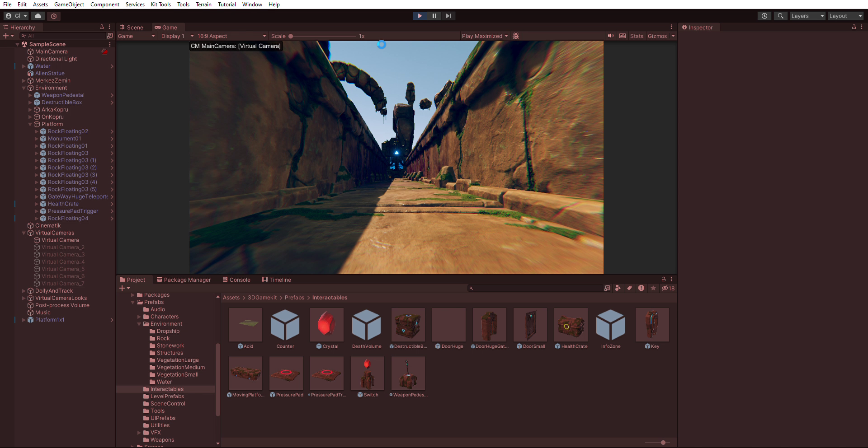Click 3DGamekit in the breadcrumb path
Image resolution: width=868 pixels, height=448 pixels.
point(262,298)
